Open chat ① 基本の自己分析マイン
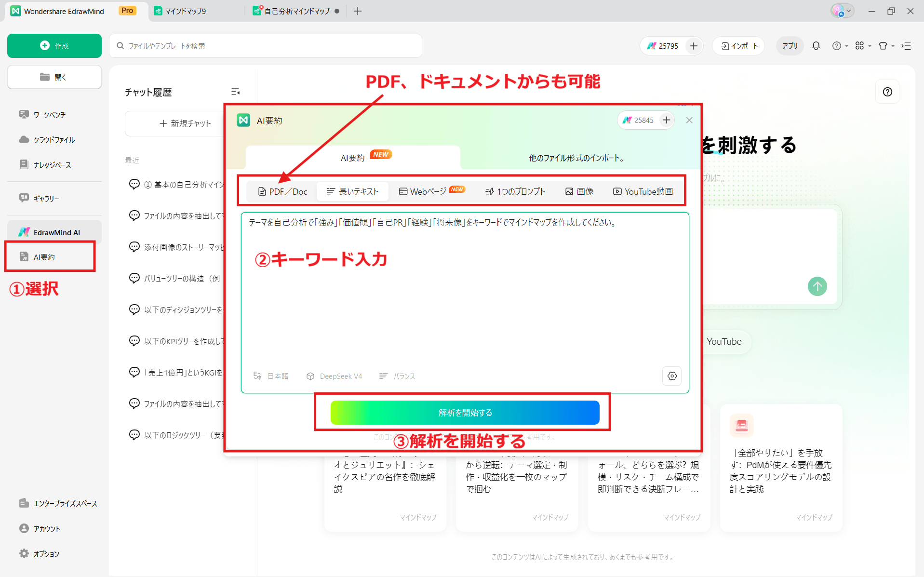This screenshot has height=577, width=924. (x=176, y=184)
